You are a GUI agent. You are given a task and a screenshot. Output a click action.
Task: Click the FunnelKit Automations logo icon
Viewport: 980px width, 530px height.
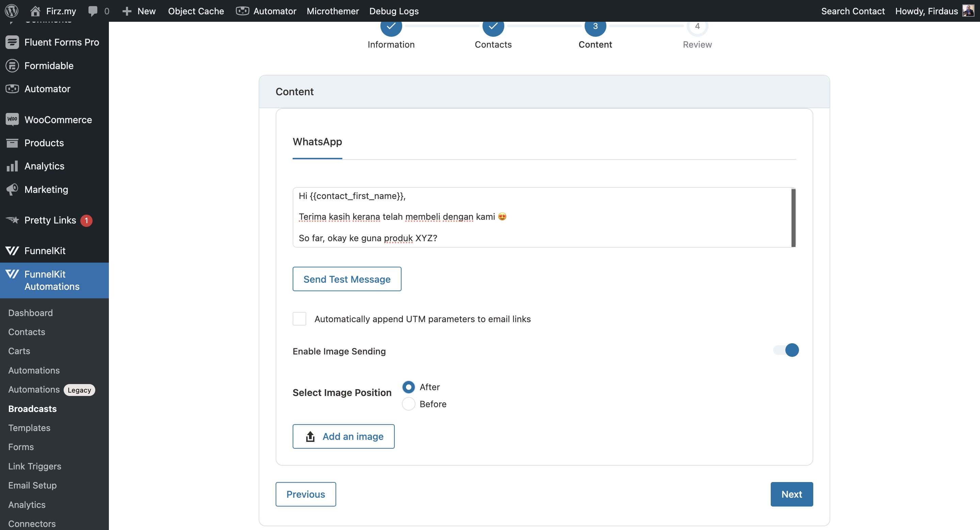12,274
